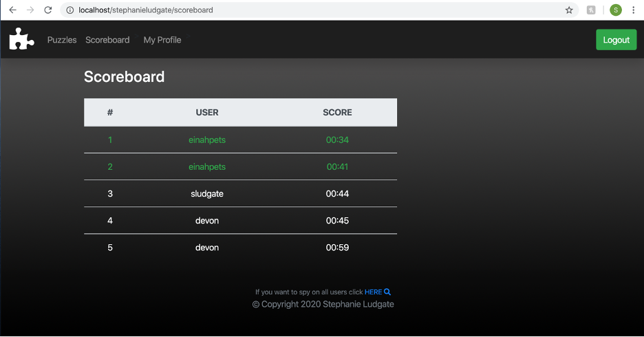Click score 00:45

coord(337,220)
